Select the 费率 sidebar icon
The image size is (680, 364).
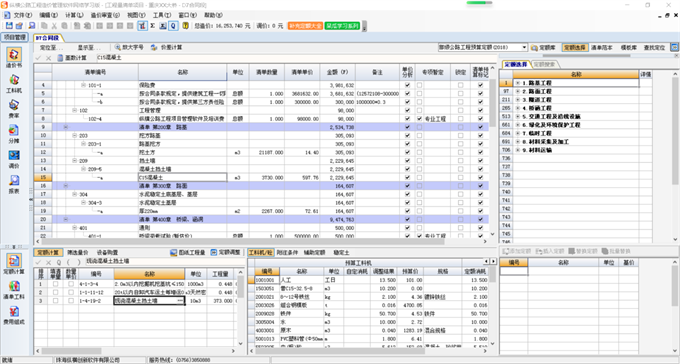(14, 108)
